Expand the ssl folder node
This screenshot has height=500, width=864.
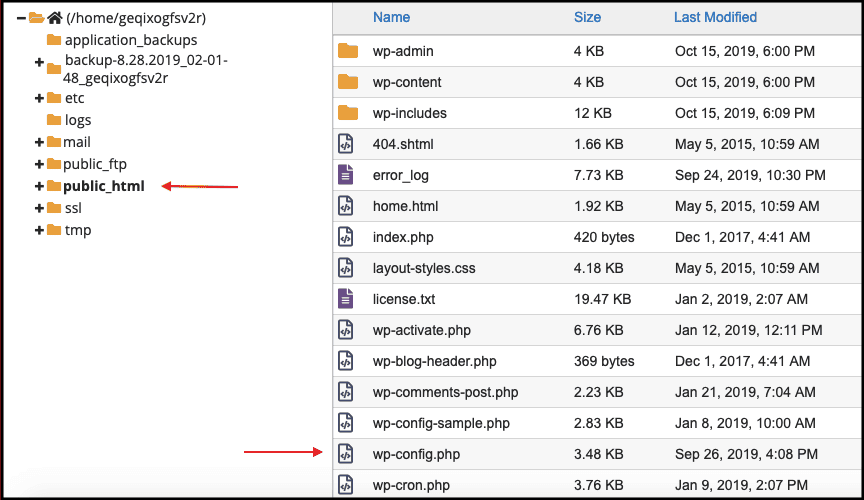coord(39,208)
